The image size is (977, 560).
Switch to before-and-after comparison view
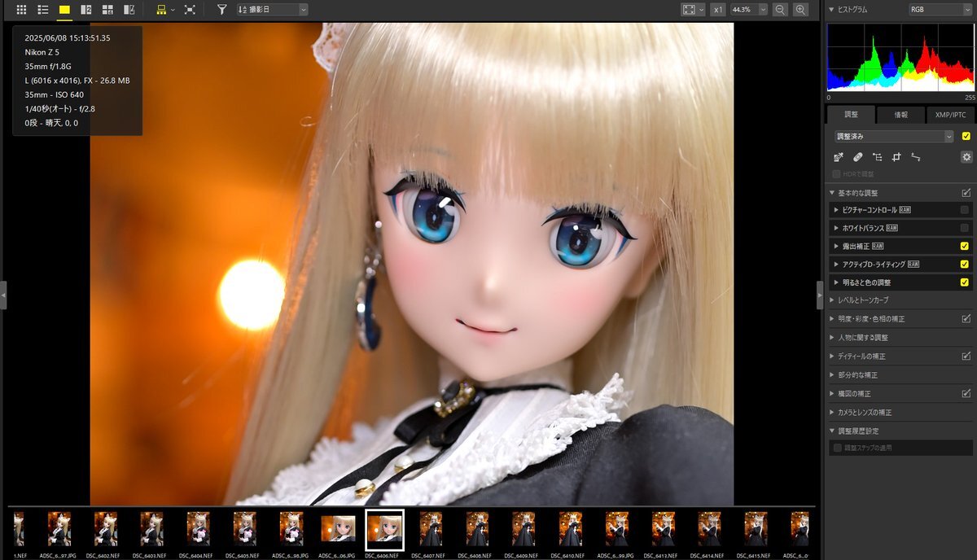click(x=129, y=10)
